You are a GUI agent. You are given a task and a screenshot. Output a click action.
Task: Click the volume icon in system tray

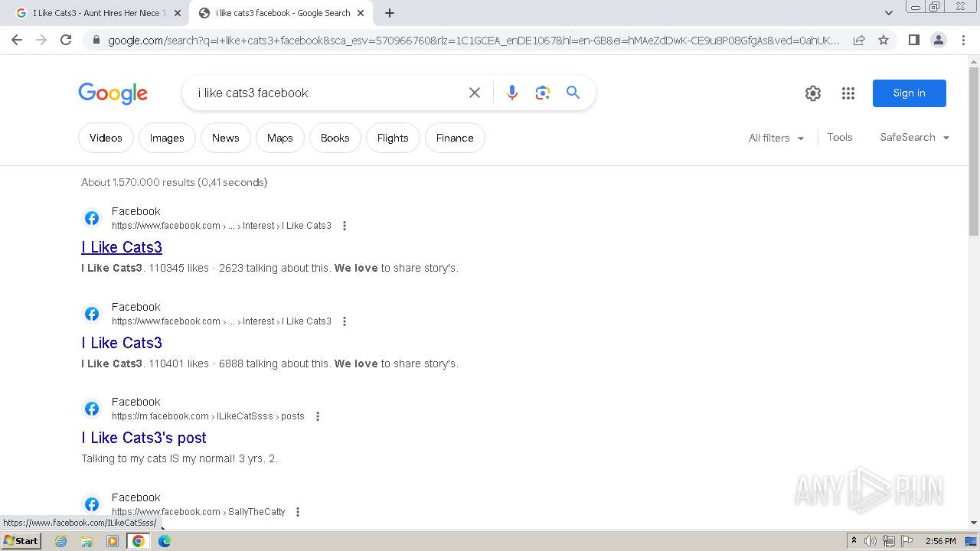pos(871,541)
